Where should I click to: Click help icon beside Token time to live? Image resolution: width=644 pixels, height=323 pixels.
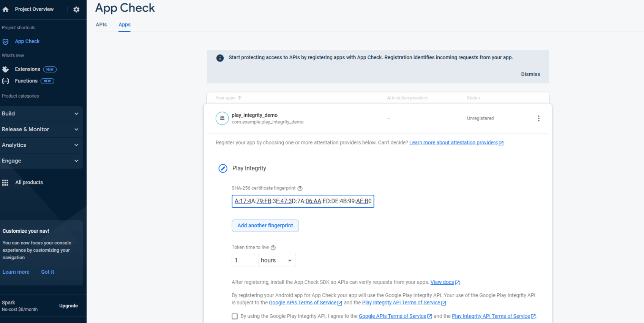tap(273, 247)
